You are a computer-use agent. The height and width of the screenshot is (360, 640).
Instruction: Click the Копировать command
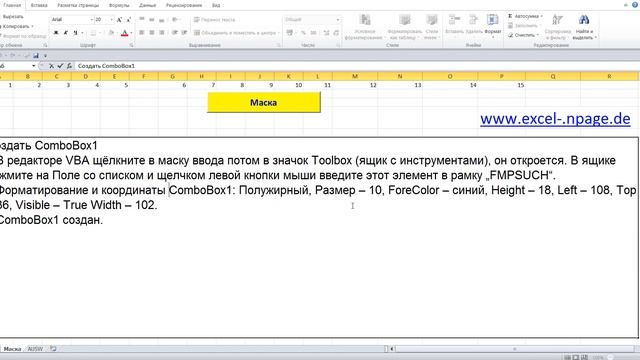(16, 26)
